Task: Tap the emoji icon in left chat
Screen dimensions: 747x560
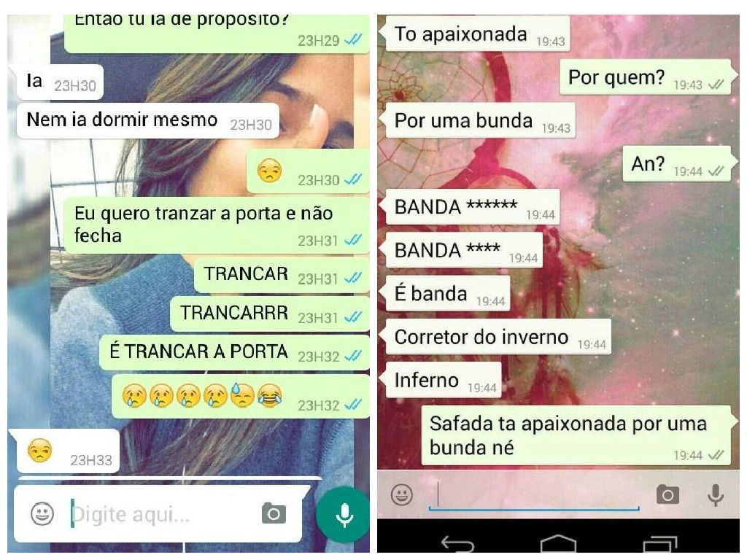Action: tap(42, 514)
